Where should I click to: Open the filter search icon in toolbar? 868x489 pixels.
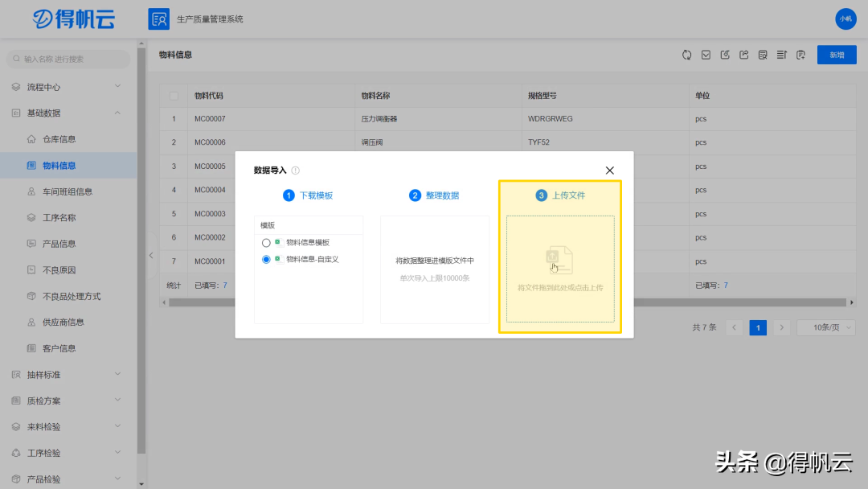point(763,55)
